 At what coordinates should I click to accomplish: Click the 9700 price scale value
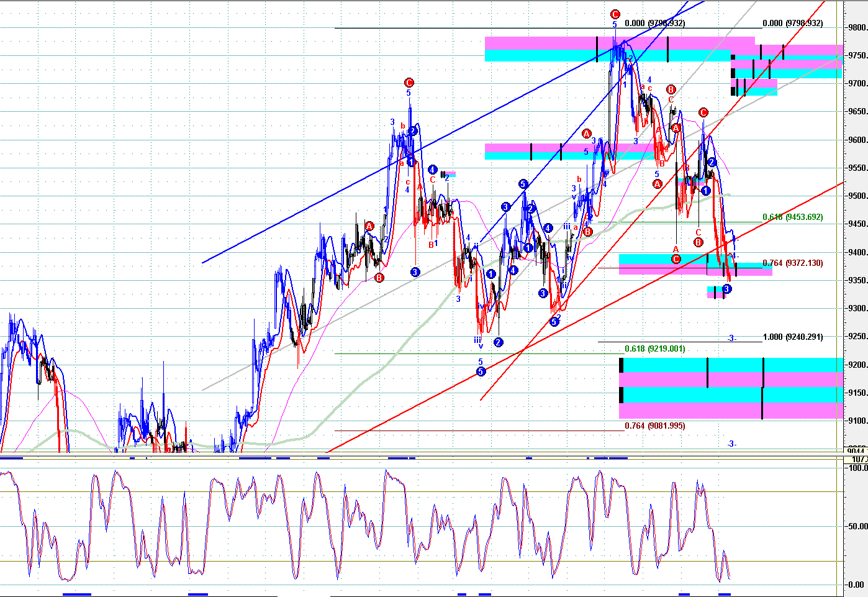[858, 83]
